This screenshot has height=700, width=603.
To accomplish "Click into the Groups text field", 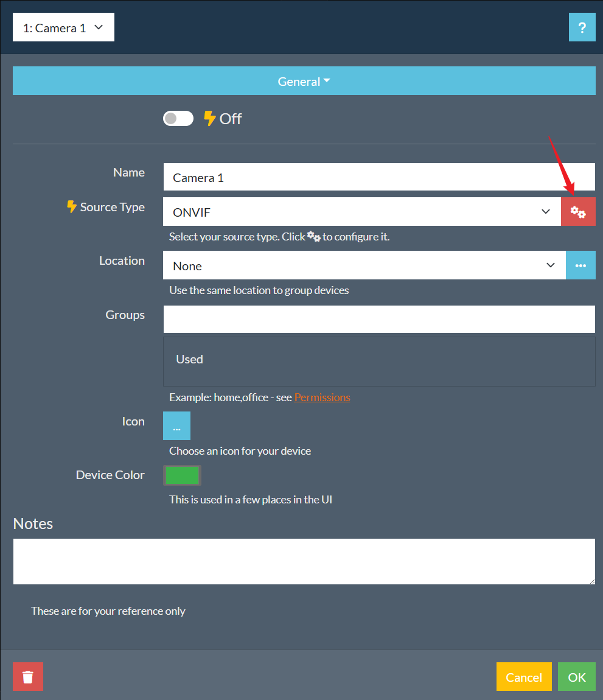I will pyautogui.click(x=378, y=319).
